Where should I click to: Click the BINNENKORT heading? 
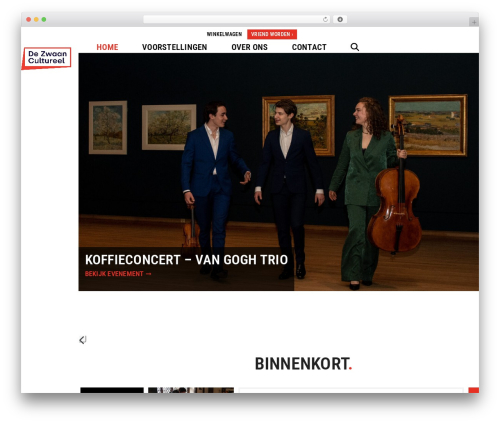303,364
